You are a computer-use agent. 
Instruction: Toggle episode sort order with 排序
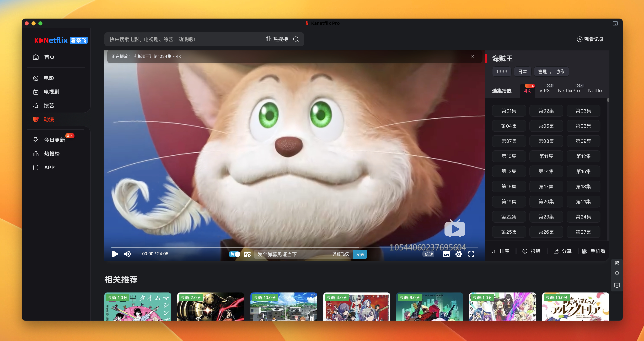tap(501, 251)
